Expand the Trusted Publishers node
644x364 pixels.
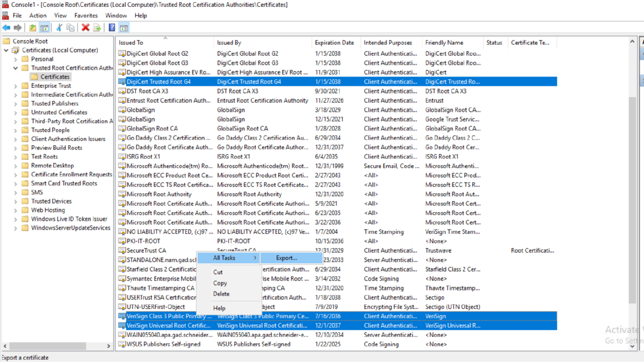tap(16, 104)
